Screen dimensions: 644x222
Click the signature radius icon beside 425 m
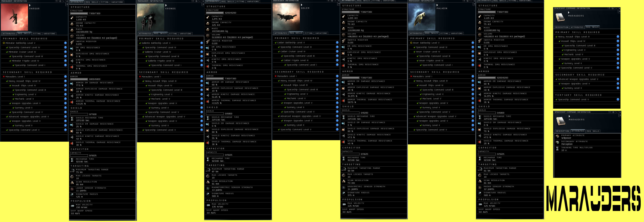pos(72,195)
